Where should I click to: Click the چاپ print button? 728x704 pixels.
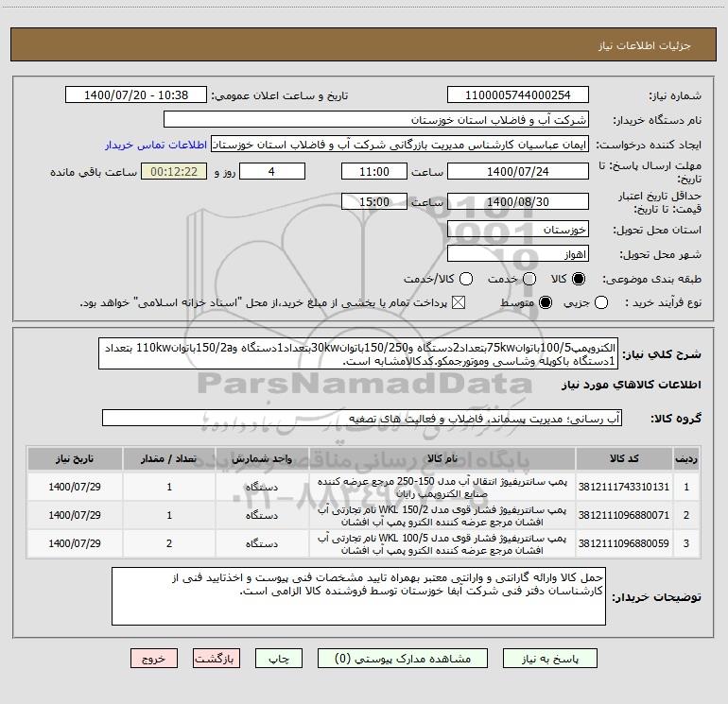coord(279,659)
